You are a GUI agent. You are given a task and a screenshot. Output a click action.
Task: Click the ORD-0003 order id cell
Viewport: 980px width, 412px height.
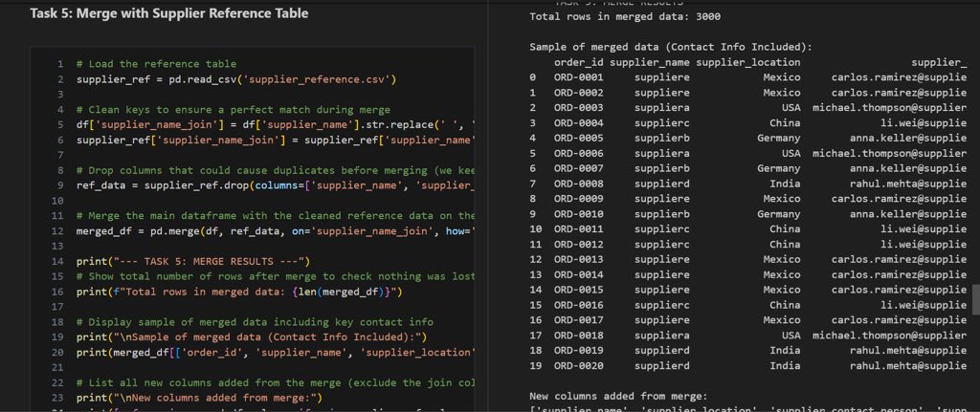pos(579,108)
